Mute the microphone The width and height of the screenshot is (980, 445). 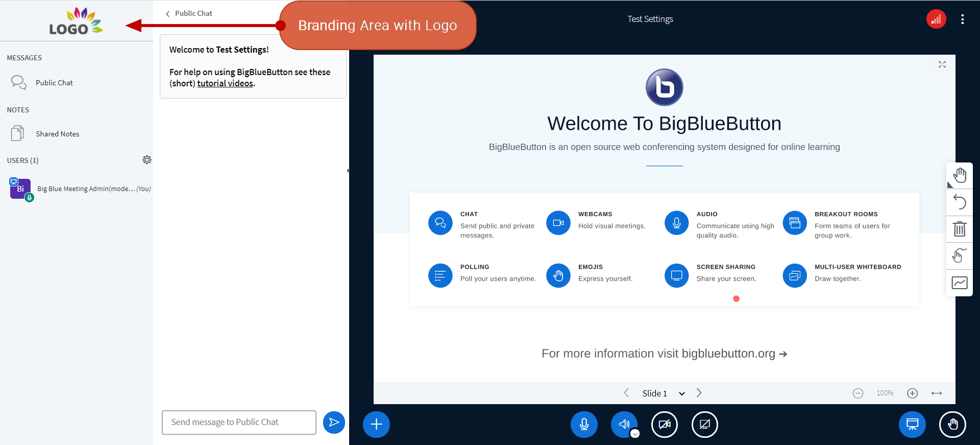pyautogui.click(x=584, y=425)
